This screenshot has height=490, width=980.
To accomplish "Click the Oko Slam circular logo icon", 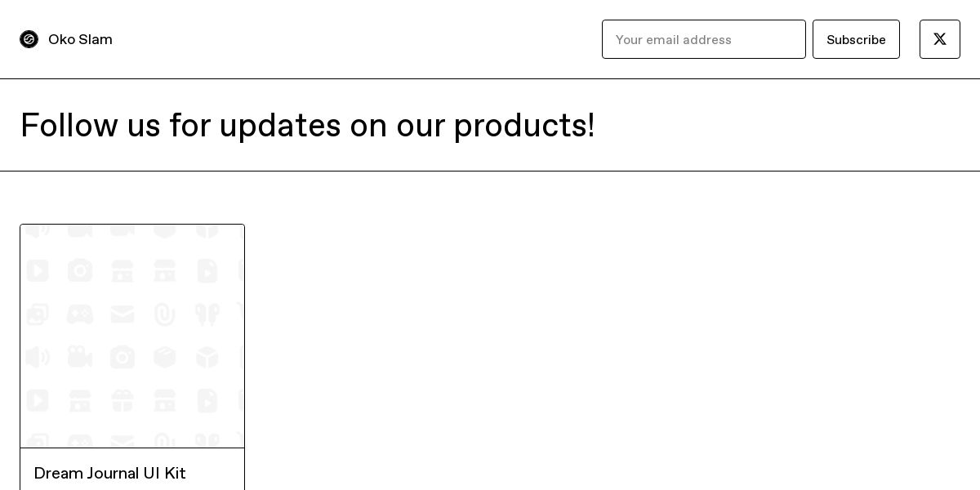I will (x=29, y=39).
